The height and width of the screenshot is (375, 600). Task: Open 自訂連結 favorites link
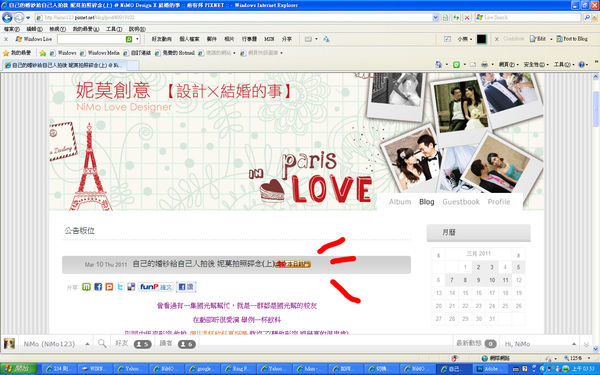[x=137, y=53]
